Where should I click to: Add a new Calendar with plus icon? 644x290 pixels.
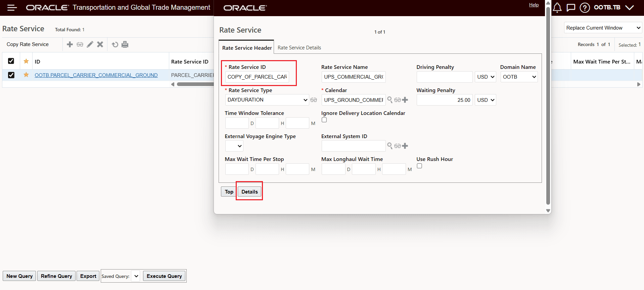[x=405, y=100]
